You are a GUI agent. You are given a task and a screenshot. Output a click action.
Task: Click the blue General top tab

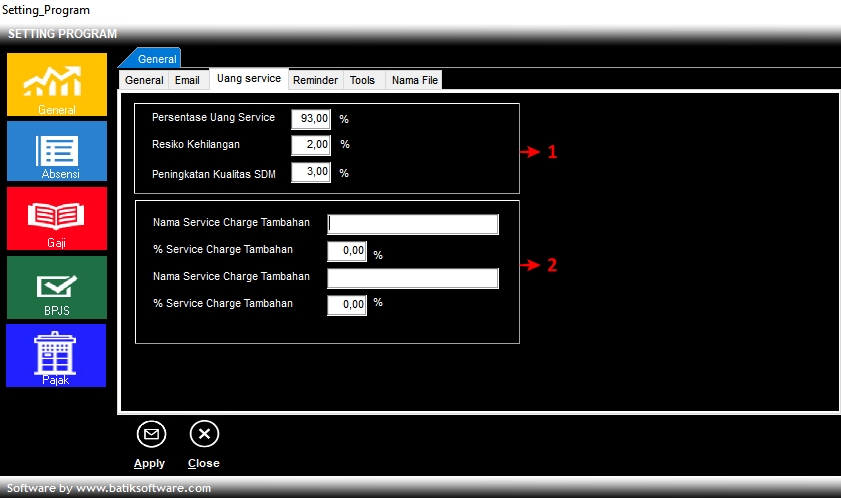(157, 59)
